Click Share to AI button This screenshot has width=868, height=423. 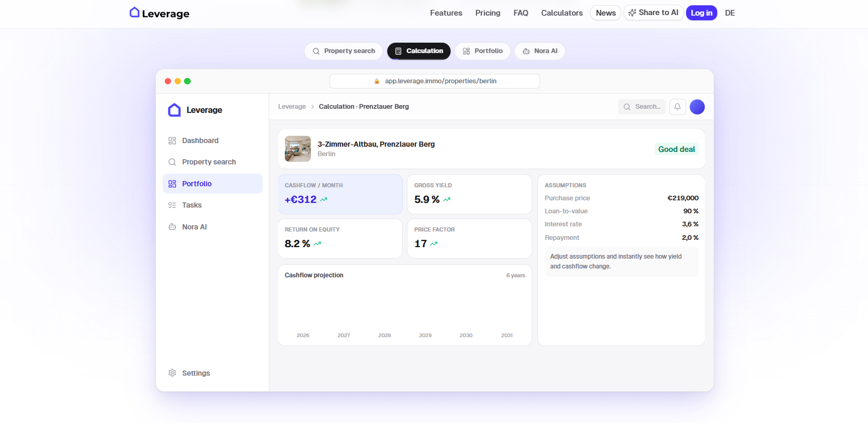[x=653, y=12]
